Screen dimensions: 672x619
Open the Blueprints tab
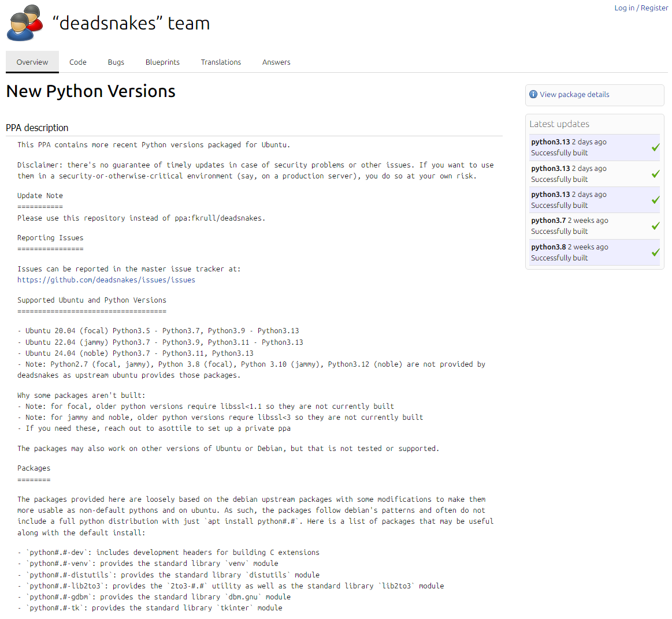coord(162,62)
